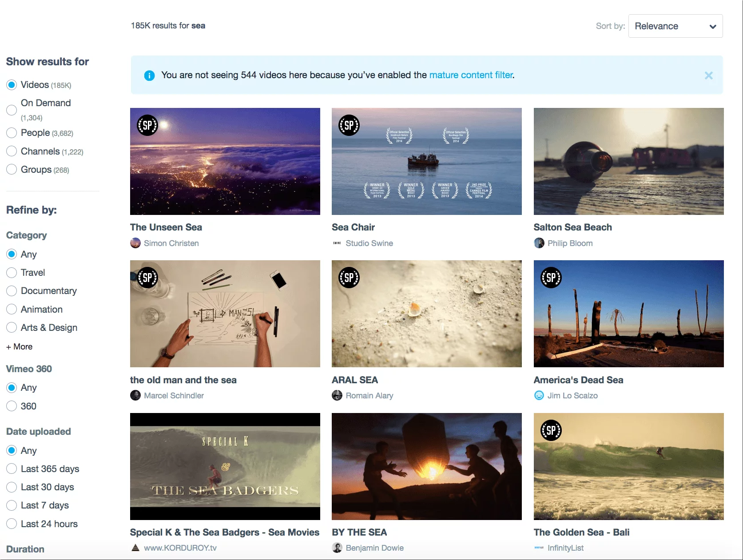Open Salton Sea Beach bottle thumbnail
Screen dimensions: 743x560
pos(629,162)
